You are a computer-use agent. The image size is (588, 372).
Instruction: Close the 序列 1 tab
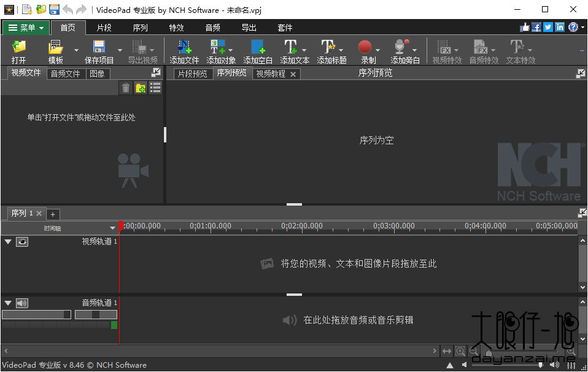tap(39, 214)
